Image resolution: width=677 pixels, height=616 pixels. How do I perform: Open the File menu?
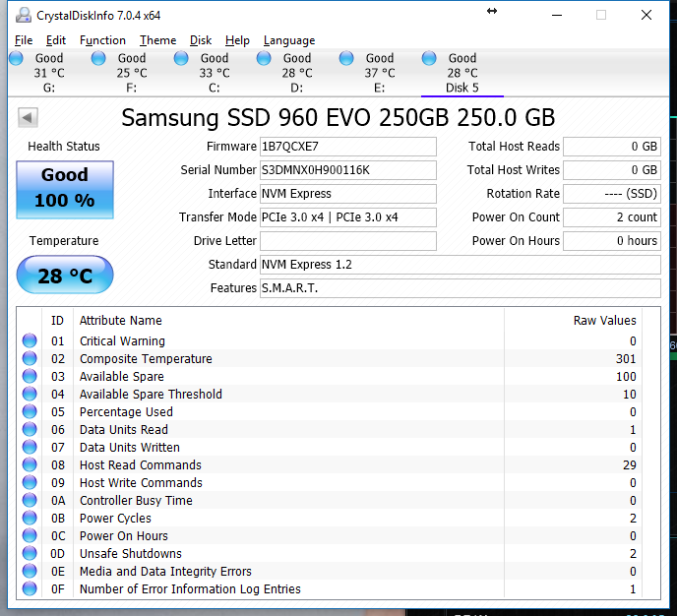[x=24, y=40]
